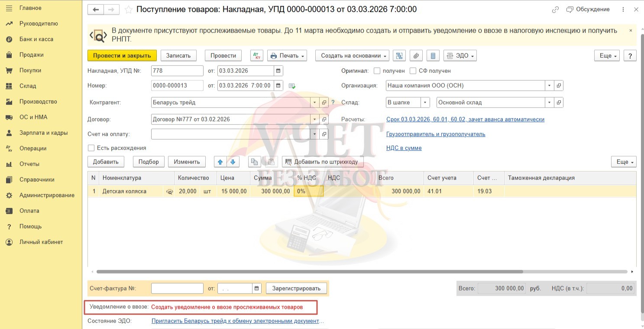Viewport: 644px width, 329px height.
Task: Expand the Создать на основании dropdown
Action: tap(352, 55)
